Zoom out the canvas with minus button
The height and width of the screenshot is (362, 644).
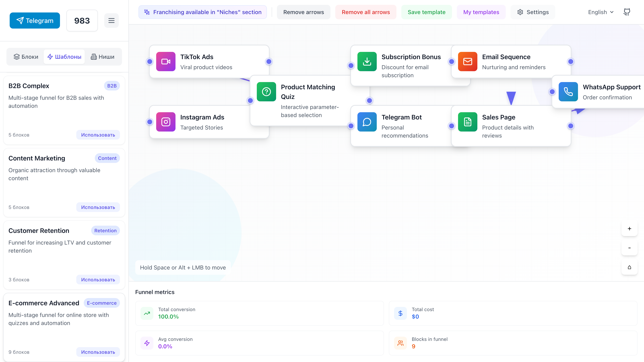(x=630, y=248)
